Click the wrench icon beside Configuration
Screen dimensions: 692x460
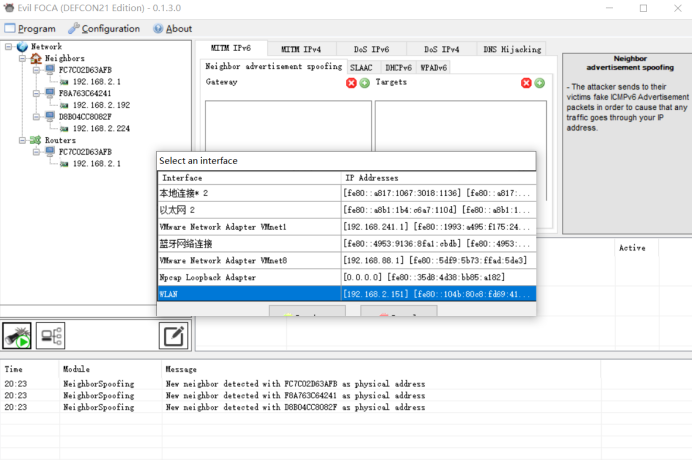74,28
